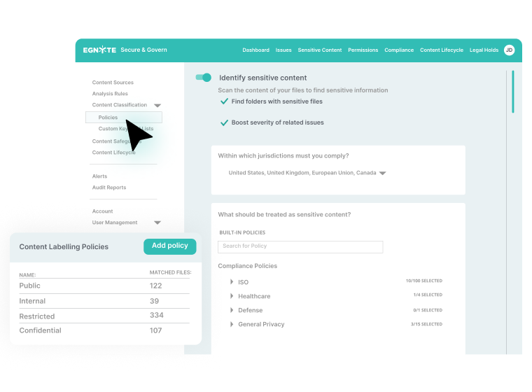Expand the Healthcare policy group
The image size is (532, 392).
232,296
